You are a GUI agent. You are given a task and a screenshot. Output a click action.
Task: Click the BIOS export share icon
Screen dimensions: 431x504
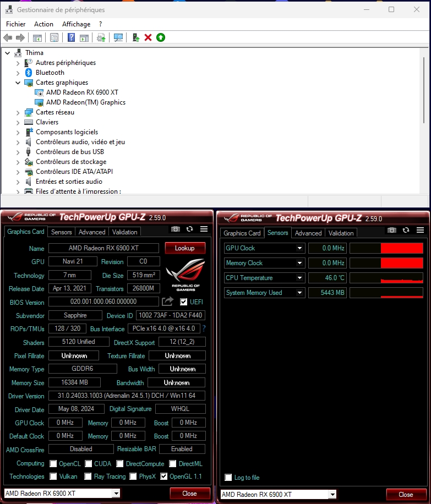click(x=167, y=302)
